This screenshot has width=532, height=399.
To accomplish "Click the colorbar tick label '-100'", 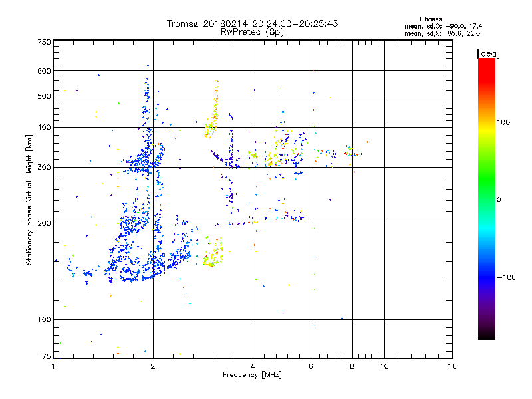I will (506, 277).
